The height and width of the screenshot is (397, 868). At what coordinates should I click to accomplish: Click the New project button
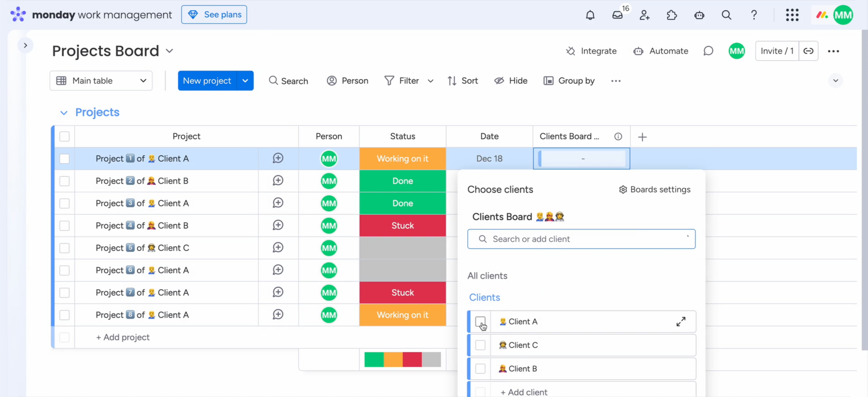207,80
